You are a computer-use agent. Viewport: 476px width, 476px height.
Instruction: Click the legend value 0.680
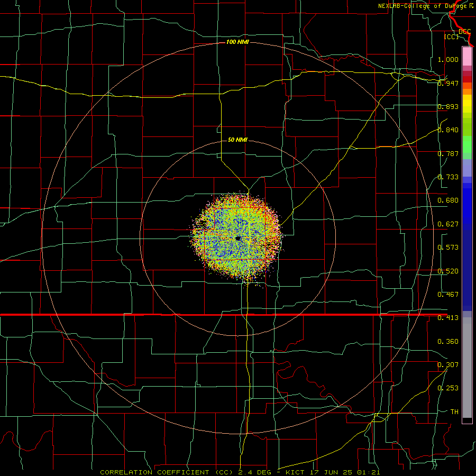448,200
